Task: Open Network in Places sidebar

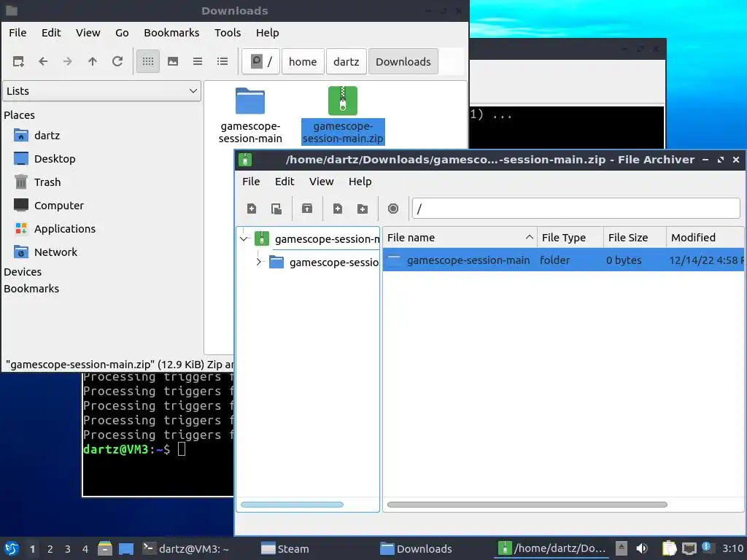Action: [45, 252]
